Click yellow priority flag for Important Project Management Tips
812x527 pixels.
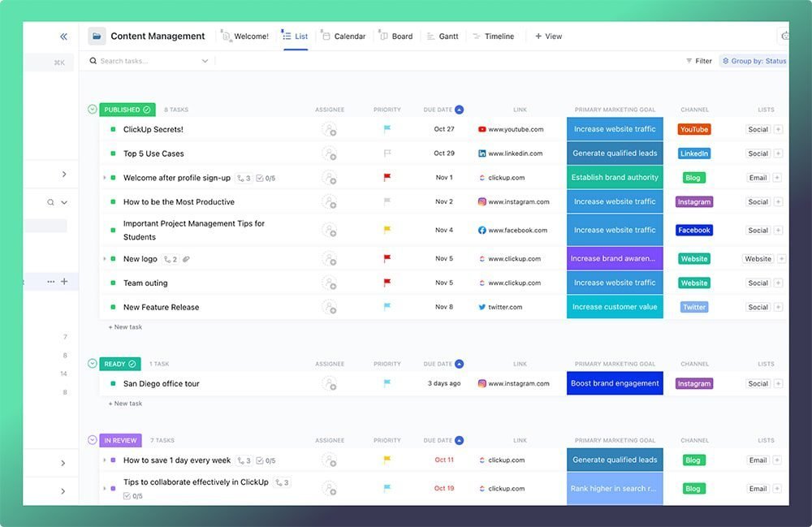pyautogui.click(x=387, y=230)
